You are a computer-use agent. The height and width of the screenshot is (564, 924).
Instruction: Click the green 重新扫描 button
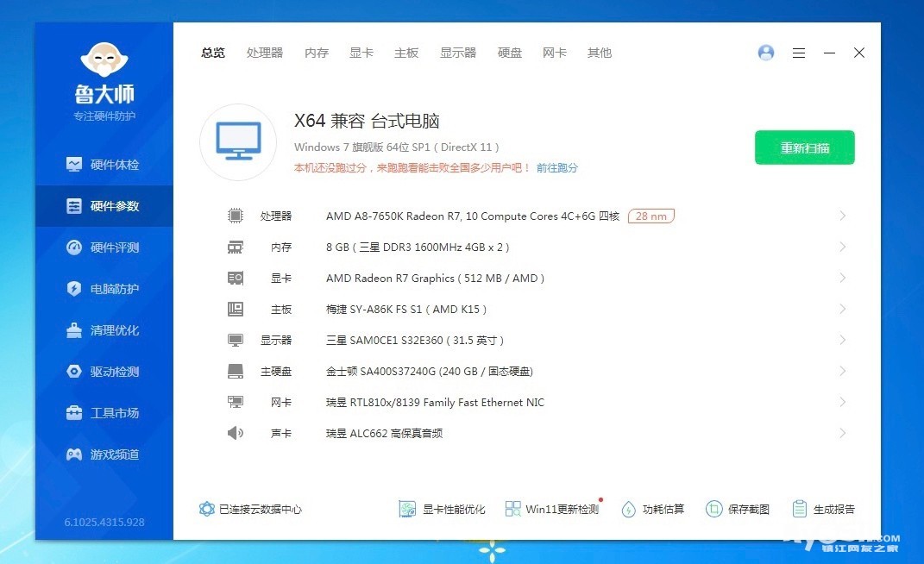coord(804,147)
